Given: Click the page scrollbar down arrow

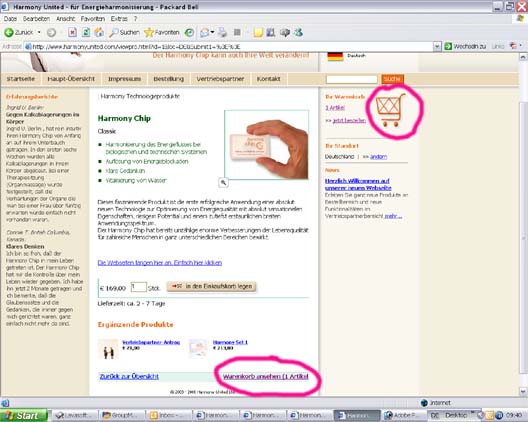Looking at the screenshot, I should (x=523, y=391).
